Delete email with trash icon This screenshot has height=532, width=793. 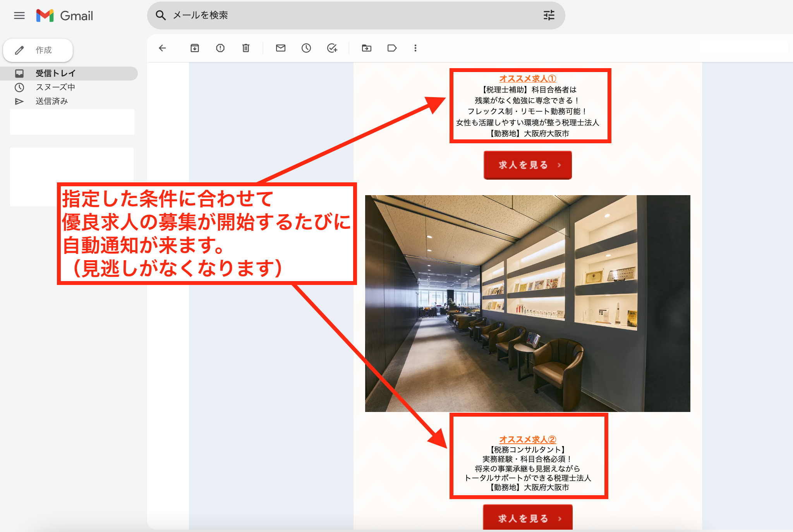pos(246,48)
